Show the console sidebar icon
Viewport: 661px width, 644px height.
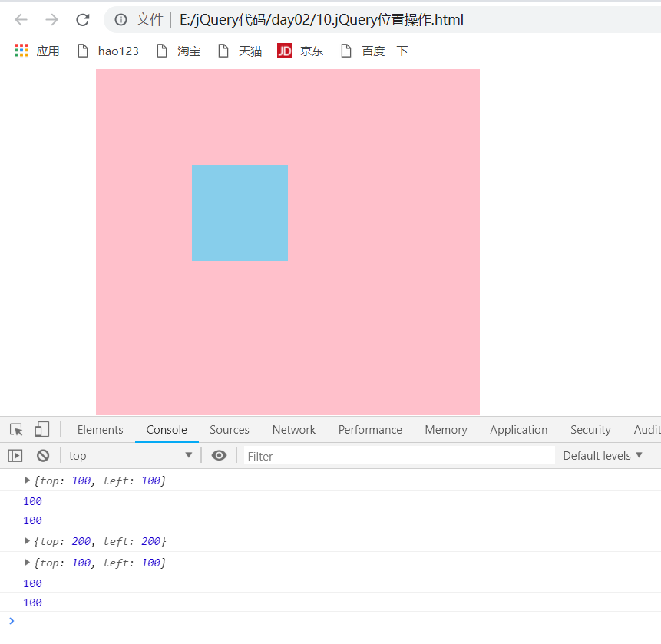click(x=15, y=456)
